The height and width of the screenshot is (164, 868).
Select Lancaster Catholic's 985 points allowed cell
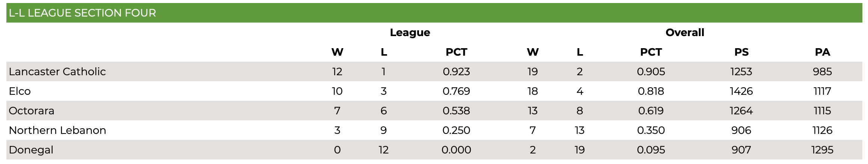[x=822, y=71]
